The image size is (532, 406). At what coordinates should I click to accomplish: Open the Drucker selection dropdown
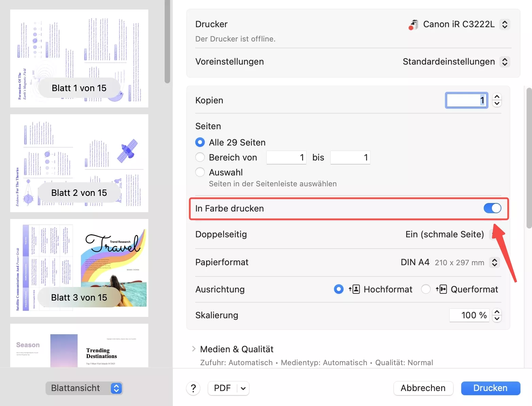click(505, 24)
